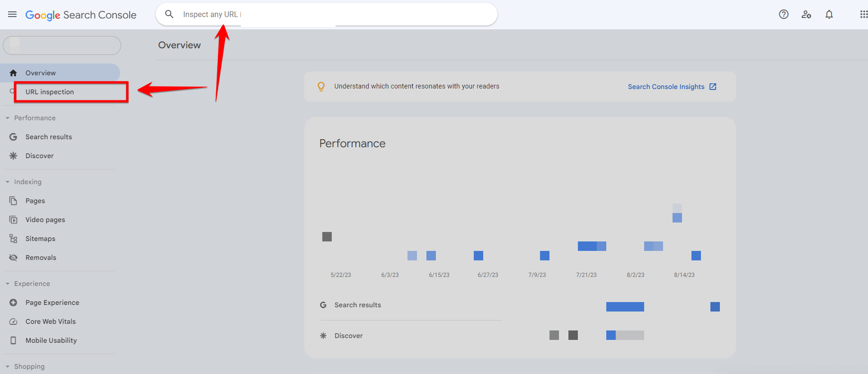Go to Removals

41,258
